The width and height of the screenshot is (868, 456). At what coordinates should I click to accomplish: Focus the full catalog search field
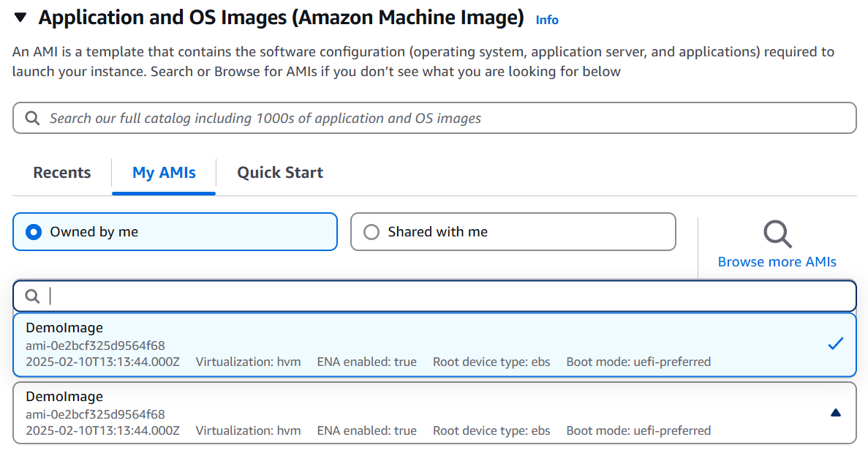[439, 118]
